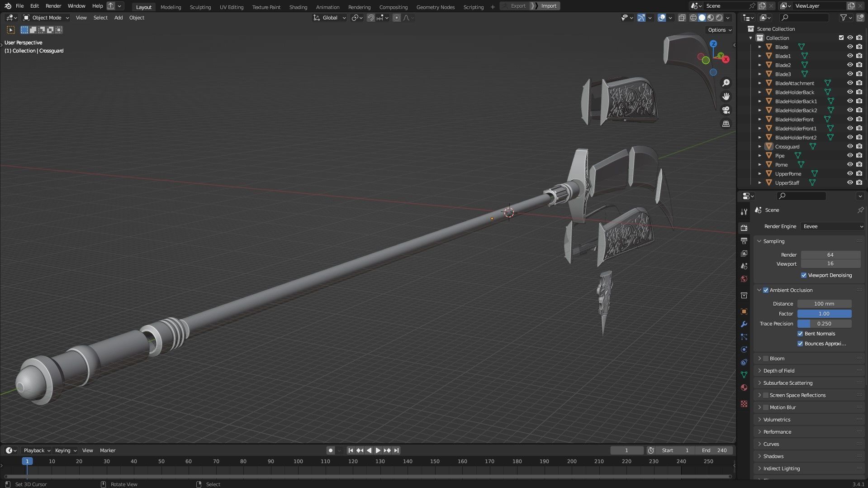
Task: Open the Global transform orientation dropdown
Action: pyautogui.click(x=330, y=18)
